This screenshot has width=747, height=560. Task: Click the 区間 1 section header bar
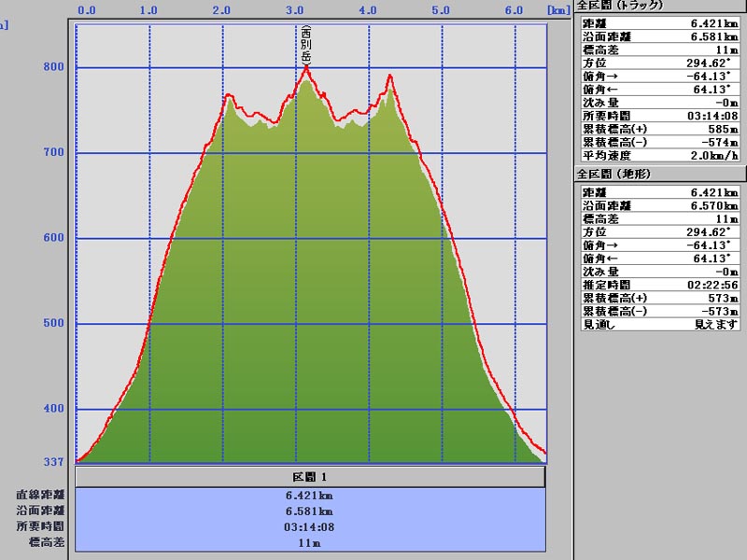[310, 477]
